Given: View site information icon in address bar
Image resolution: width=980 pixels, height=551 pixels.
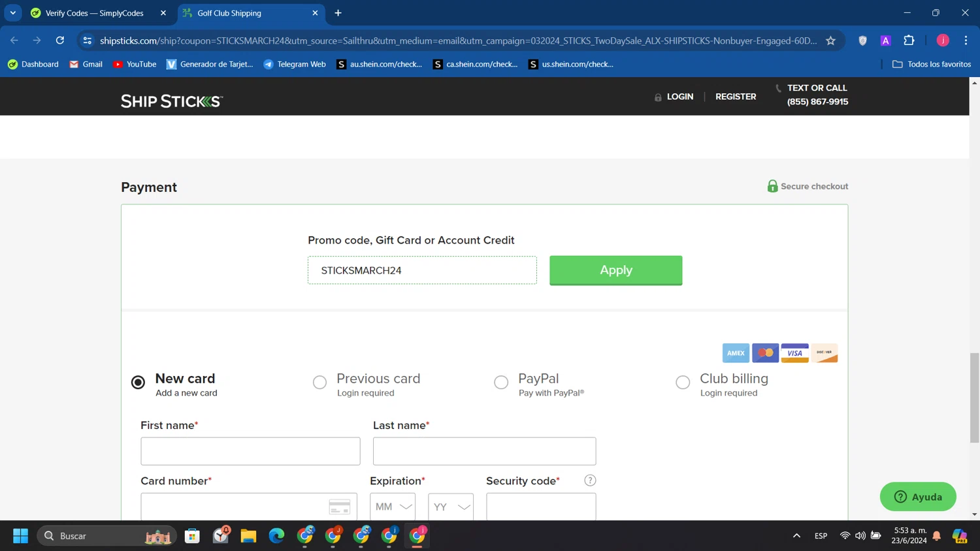Looking at the screenshot, I should coord(88,40).
